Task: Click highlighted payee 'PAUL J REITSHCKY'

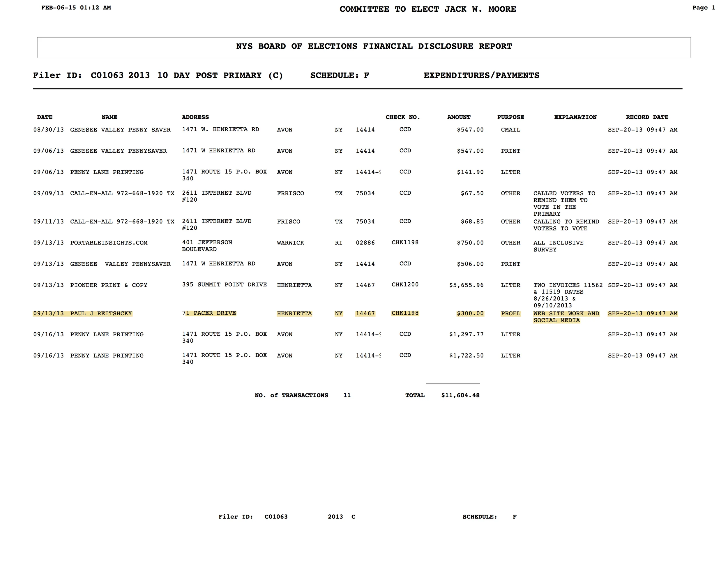Action: (101, 314)
